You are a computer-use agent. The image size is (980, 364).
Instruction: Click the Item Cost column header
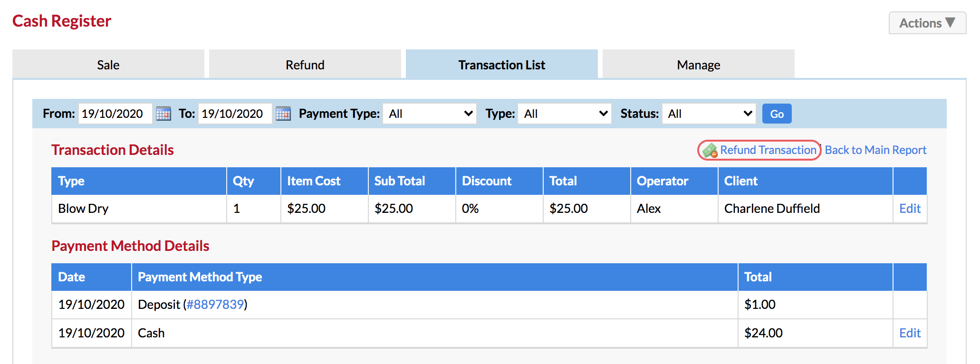(x=324, y=181)
